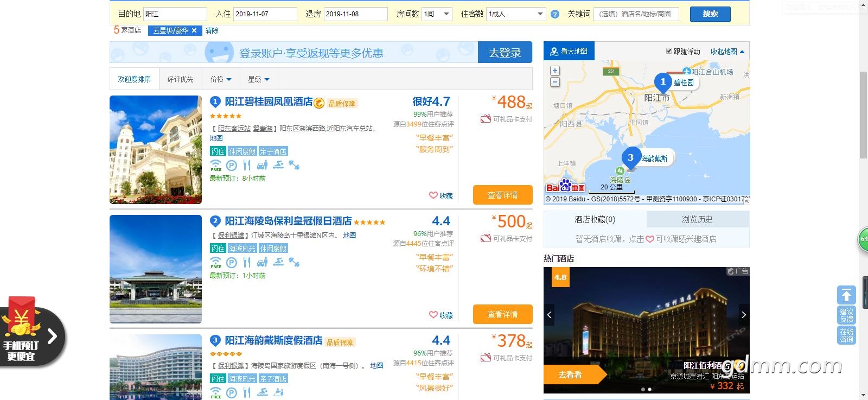Click 保利银滩 area link for 保利皇冠假日酒店

(231, 236)
